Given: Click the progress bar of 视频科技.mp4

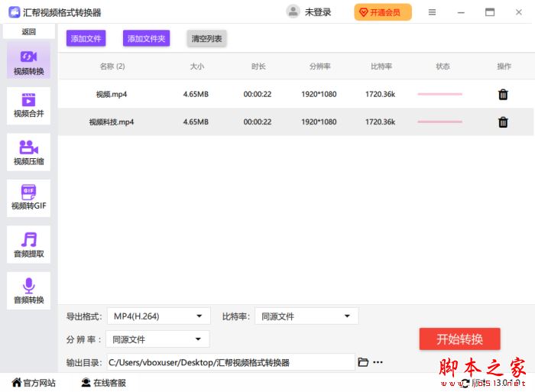Looking at the screenshot, I should (x=439, y=121).
